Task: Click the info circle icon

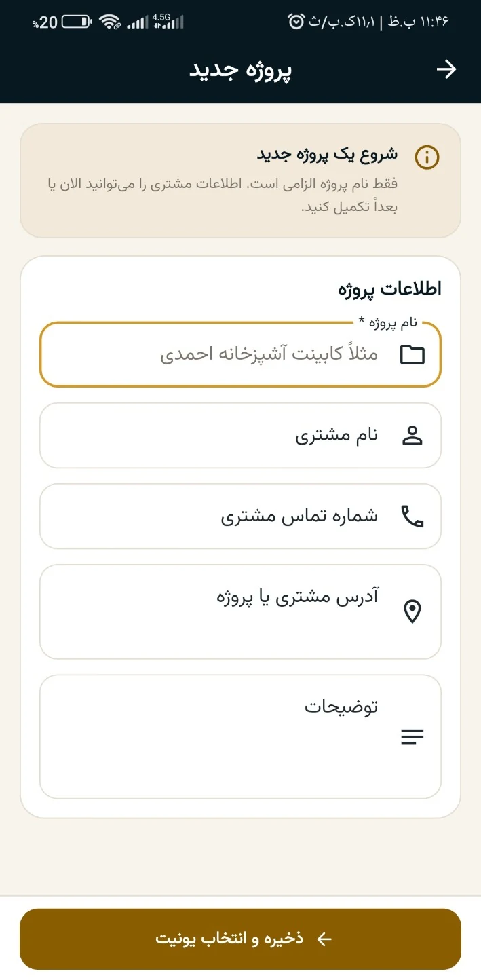Action: tap(427, 157)
